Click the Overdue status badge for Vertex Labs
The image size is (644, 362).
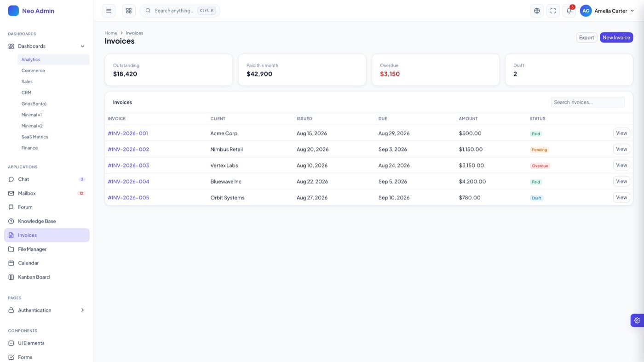[540, 166]
